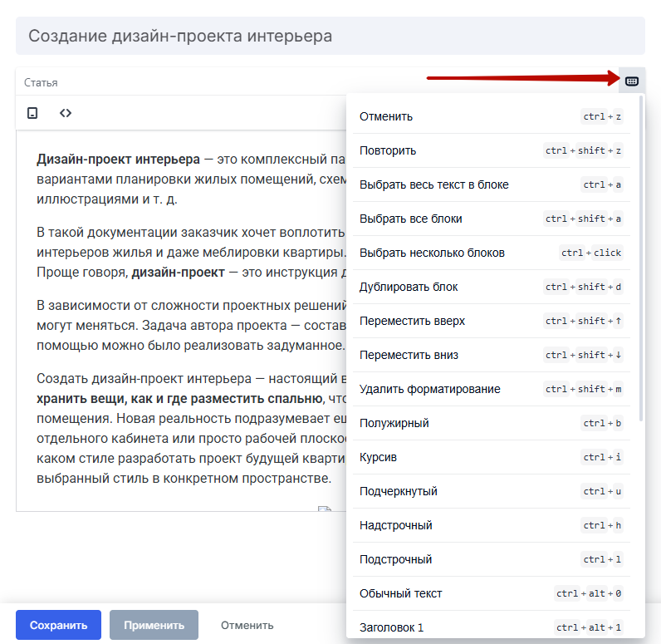Click the article title input field
The height and width of the screenshot is (644, 661).
(x=330, y=36)
